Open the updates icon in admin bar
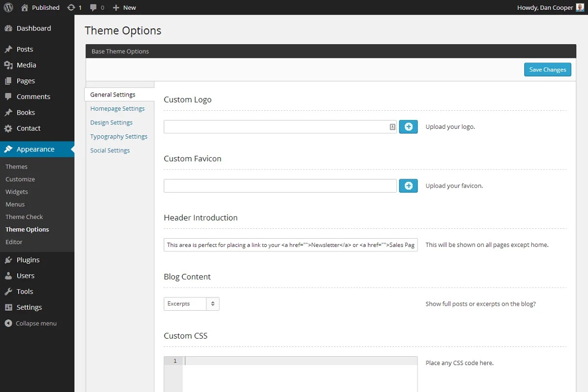 [x=72, y=8]
